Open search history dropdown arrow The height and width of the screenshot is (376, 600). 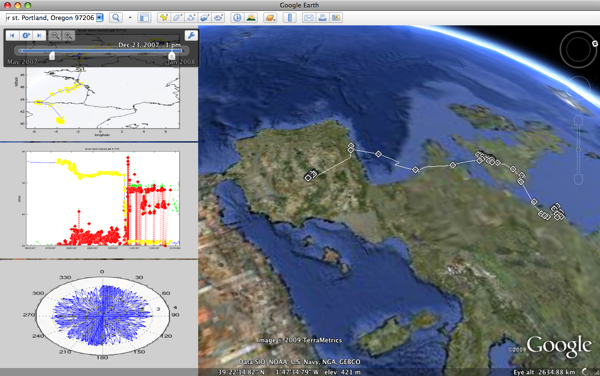coord(100,18)
